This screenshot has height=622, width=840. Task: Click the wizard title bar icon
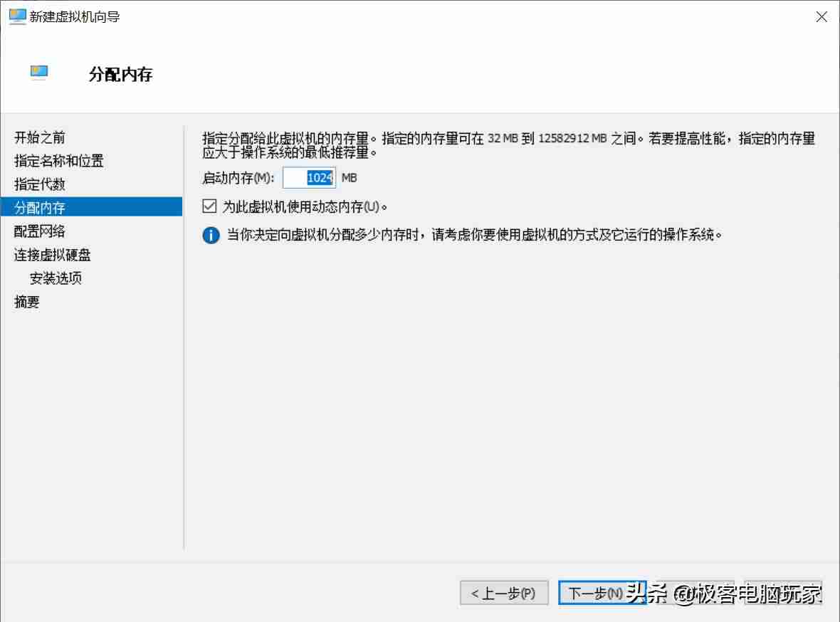pos(17,16)
